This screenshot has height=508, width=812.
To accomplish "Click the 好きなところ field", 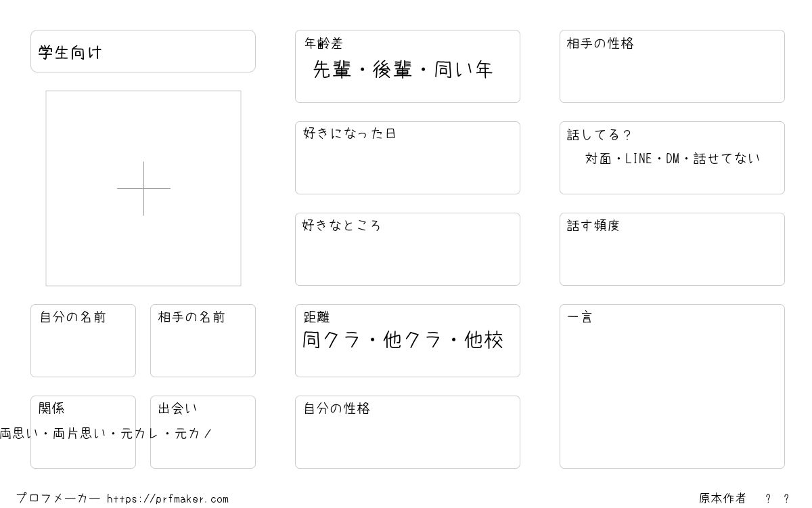I will click(407, 249).
